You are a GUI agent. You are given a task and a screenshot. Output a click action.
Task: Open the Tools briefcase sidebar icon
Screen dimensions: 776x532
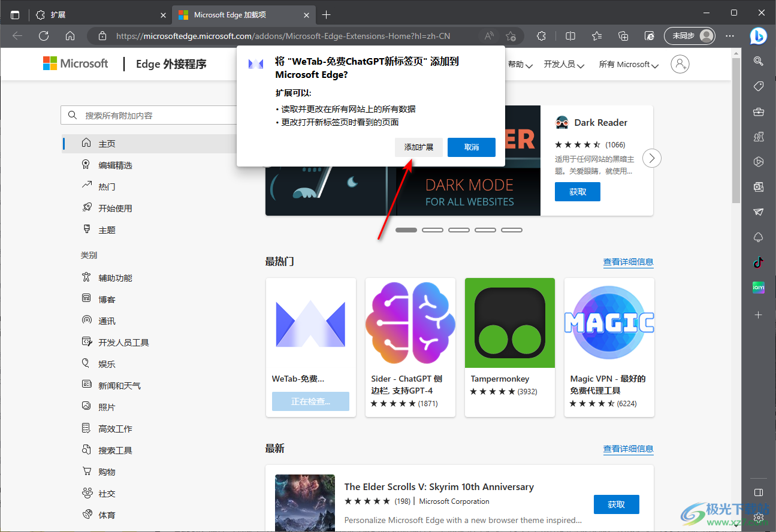click(758, 111)
